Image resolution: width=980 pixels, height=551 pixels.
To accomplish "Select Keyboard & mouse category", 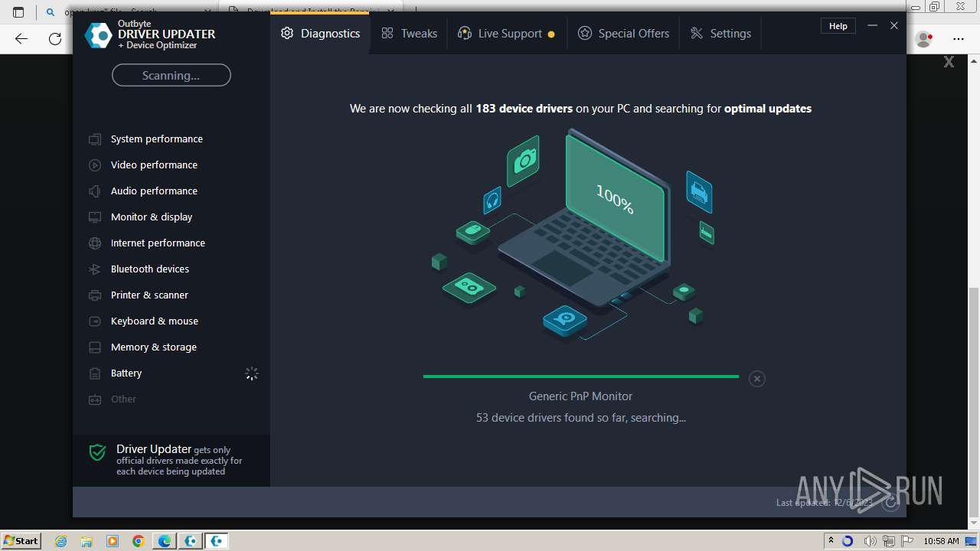I will click(x=155, y=321).
